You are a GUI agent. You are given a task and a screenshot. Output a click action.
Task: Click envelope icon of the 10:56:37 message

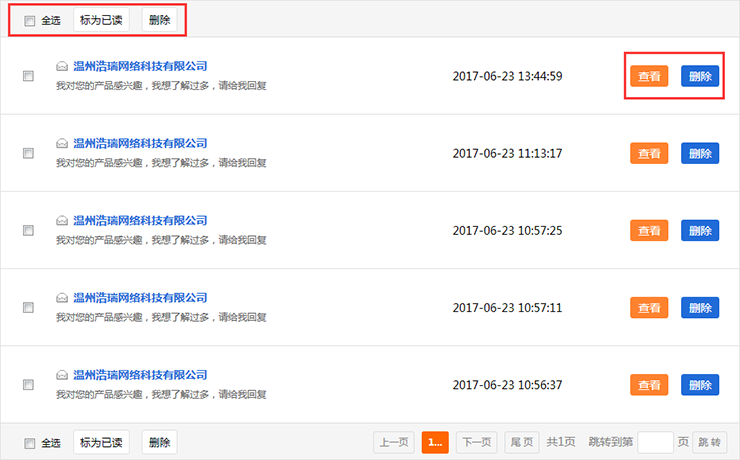click(62, 375)
